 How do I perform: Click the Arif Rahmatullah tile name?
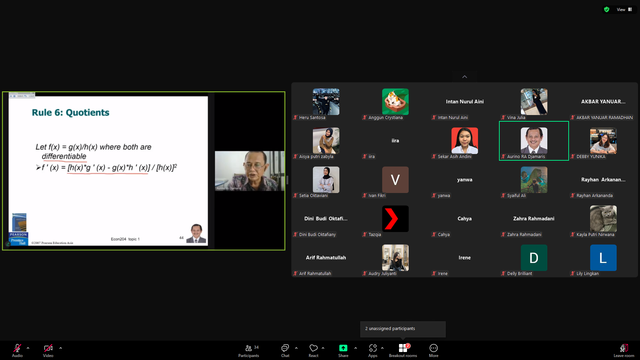tap(326, 258)
